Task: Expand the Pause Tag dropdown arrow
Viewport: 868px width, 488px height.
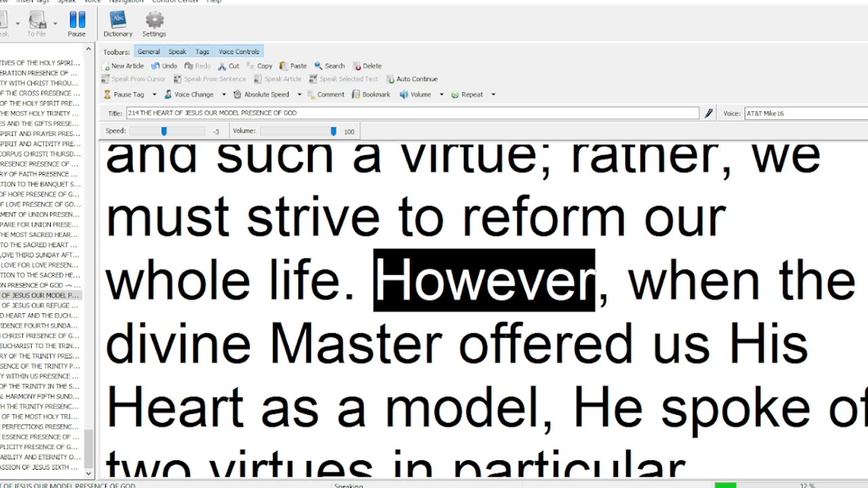Action: 154,94
